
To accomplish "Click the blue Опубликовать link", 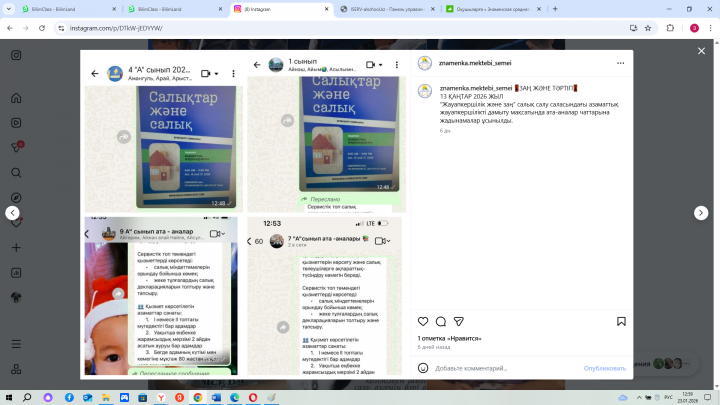I will 604,368.
